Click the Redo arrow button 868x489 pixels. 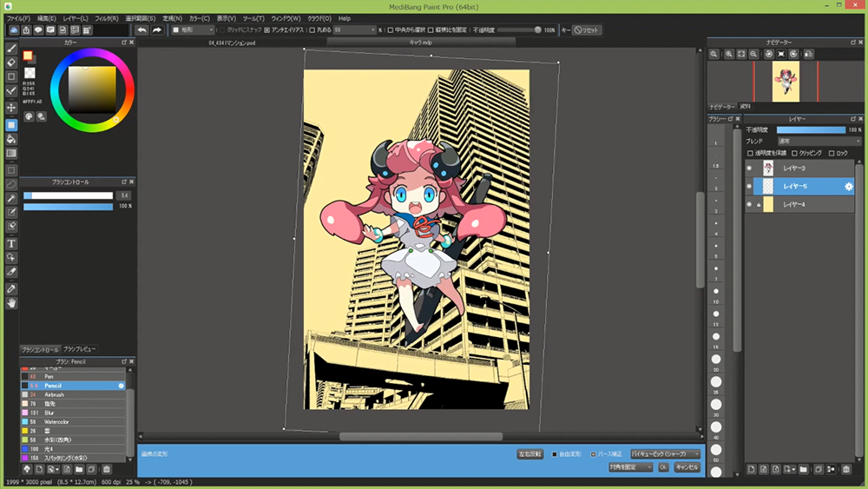(157, 30)
